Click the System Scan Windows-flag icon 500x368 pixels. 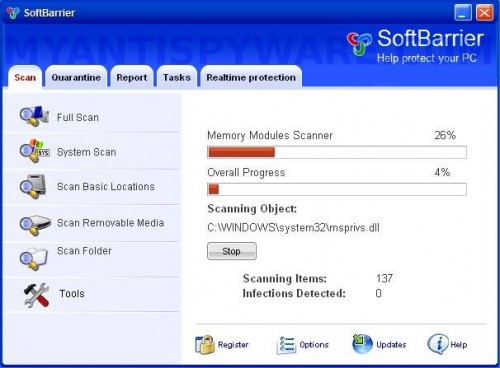tap(34, 151)
